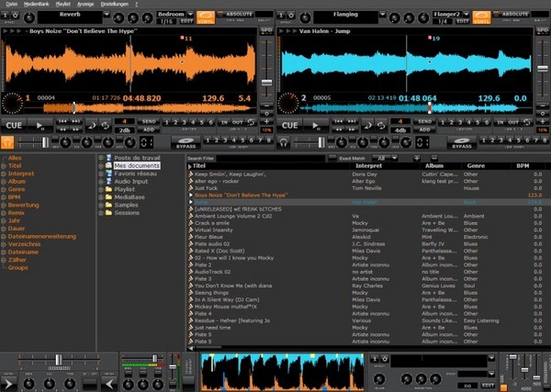Open the Anzeige menu
Viewport: 551px width, 392px height.
[x=85, y=5]
